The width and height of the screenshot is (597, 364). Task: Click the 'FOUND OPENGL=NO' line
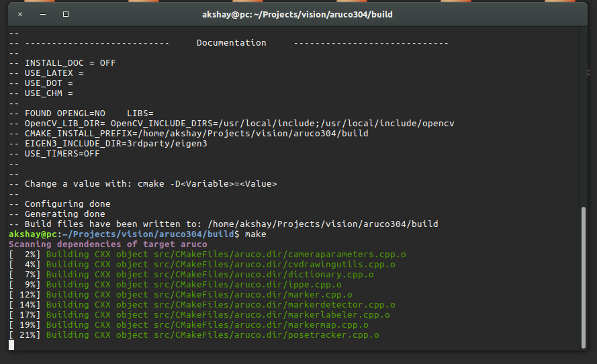[x=81, y=113]
